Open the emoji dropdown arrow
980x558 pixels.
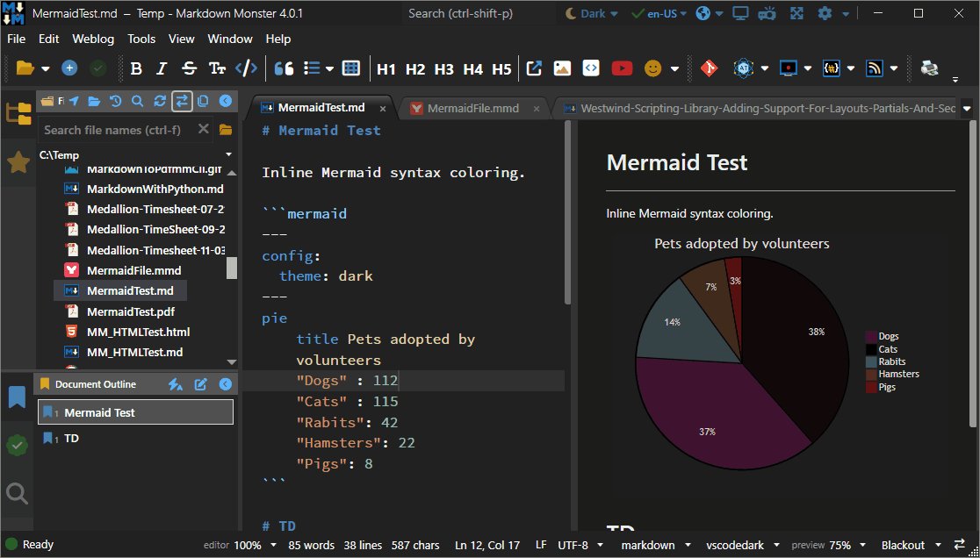point(674,68)
